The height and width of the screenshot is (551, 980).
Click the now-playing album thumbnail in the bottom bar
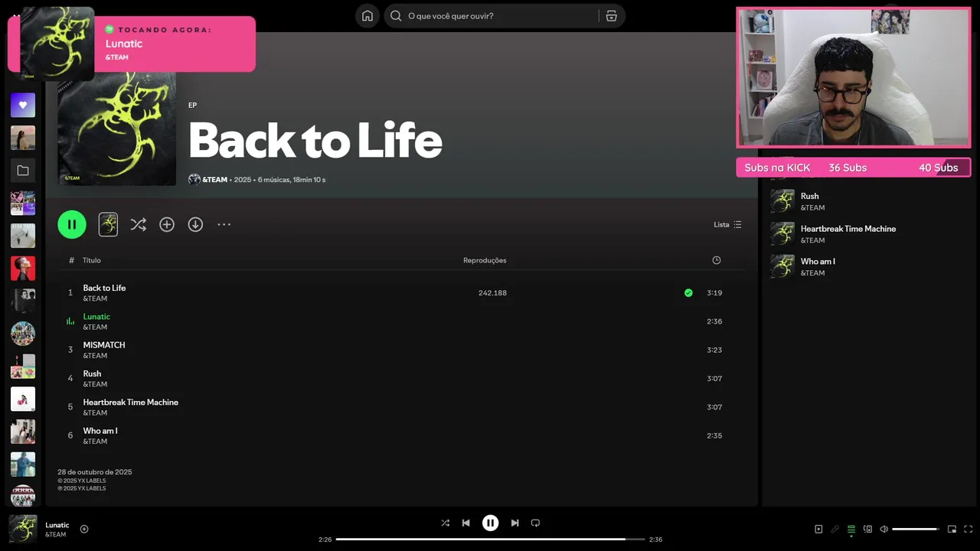[23, 529]
